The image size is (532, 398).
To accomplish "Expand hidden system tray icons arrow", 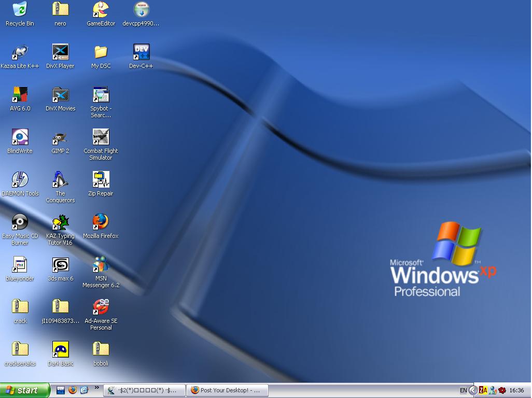I will [x=473, y=391].
